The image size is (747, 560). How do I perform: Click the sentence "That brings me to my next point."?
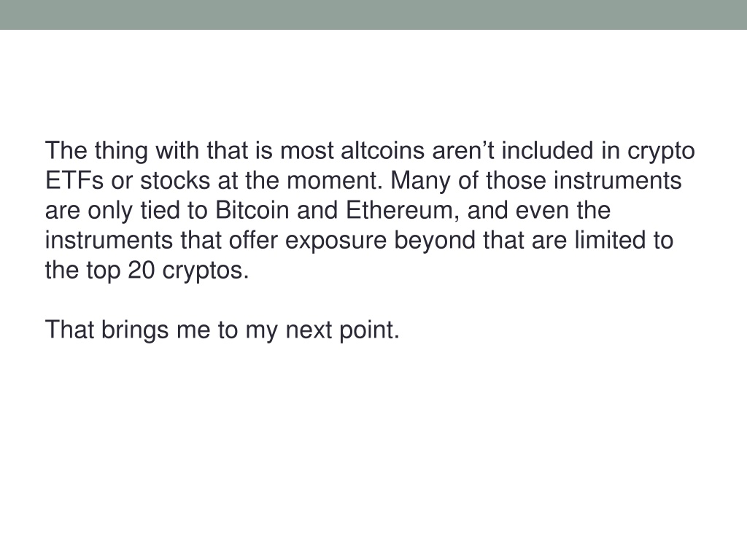pyautogui.click(x=222, y=330)
